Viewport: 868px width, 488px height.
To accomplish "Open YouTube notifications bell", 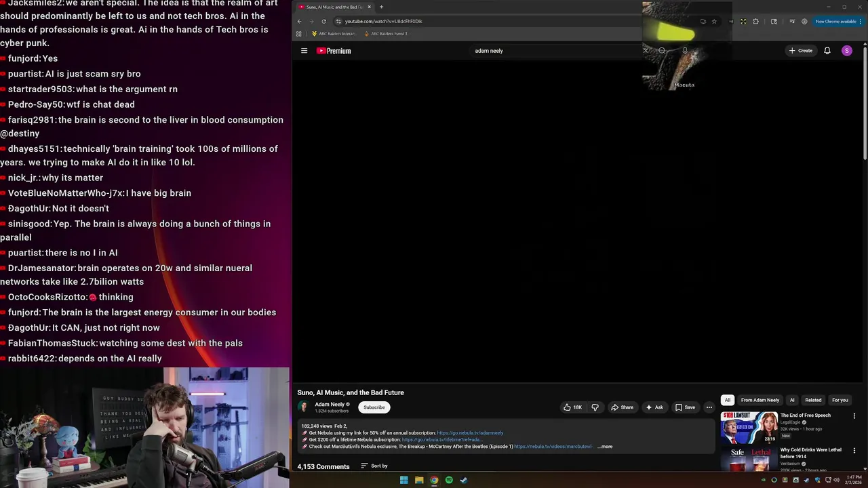I will click(x=827, y=51).
